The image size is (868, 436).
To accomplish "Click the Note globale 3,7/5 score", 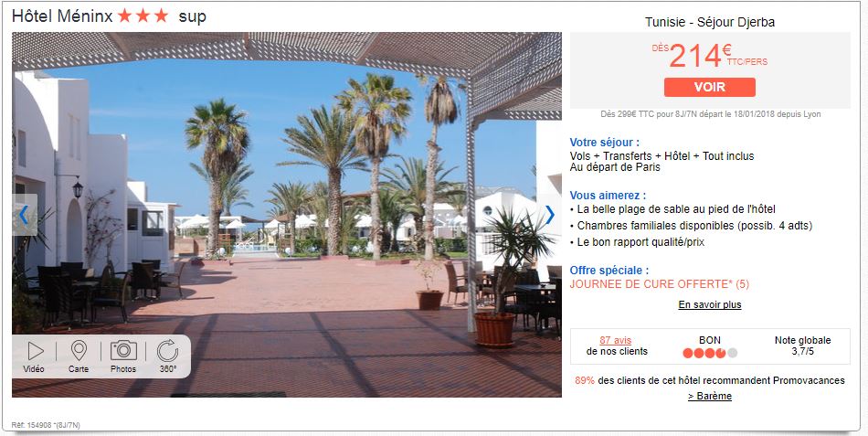I will pyautogui.click(x=803, y=346).
